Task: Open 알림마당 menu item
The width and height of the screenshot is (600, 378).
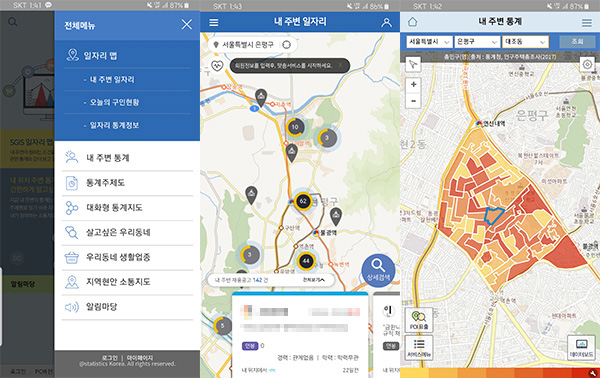Action: 127,307
